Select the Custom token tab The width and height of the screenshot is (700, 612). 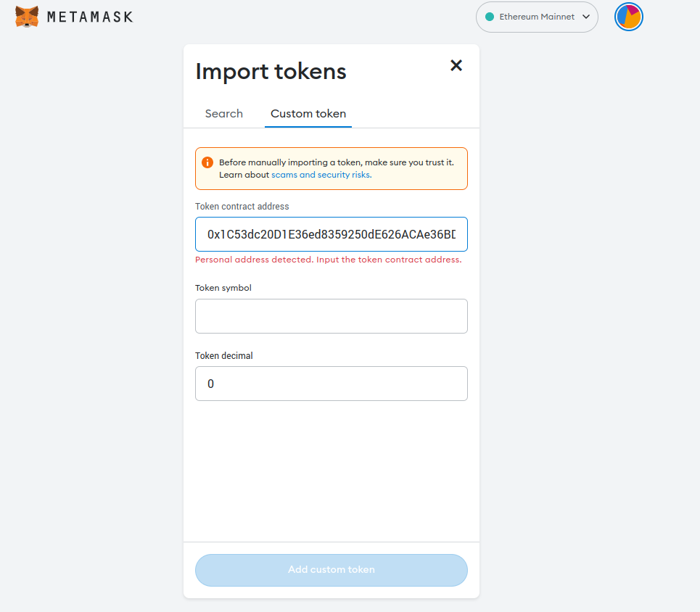(308, 114)
